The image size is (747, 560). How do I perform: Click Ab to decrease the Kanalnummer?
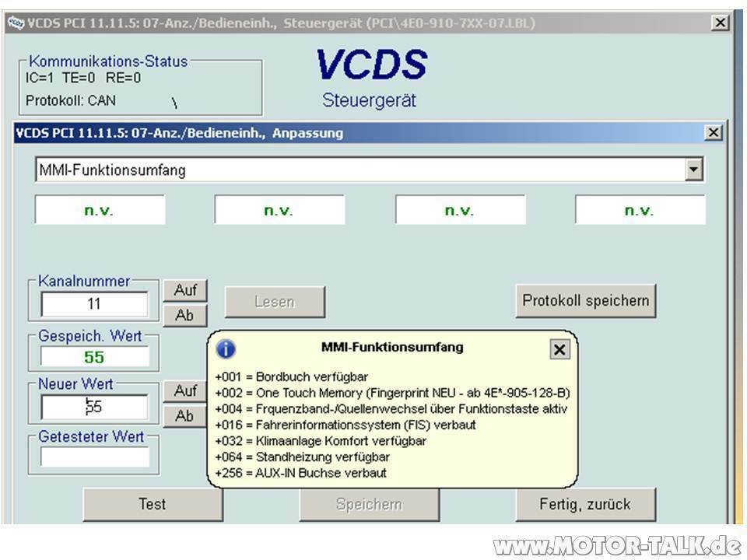[x=184, y=314]
